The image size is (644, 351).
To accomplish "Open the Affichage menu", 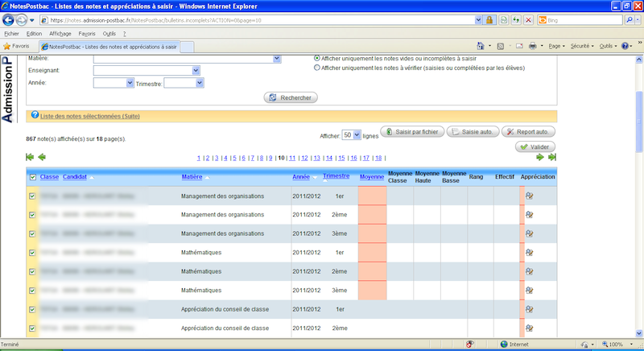I will (x=60, y=34).
